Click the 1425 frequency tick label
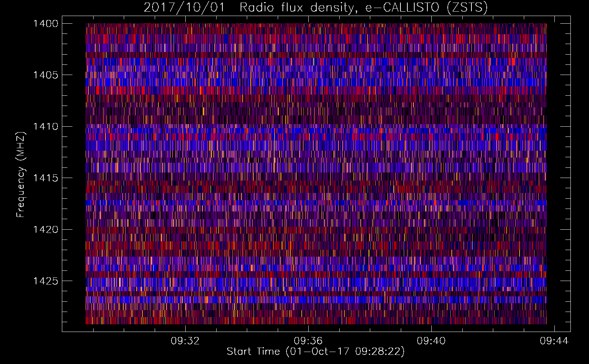This screenshot has width=589, height=364. (46, 281)
